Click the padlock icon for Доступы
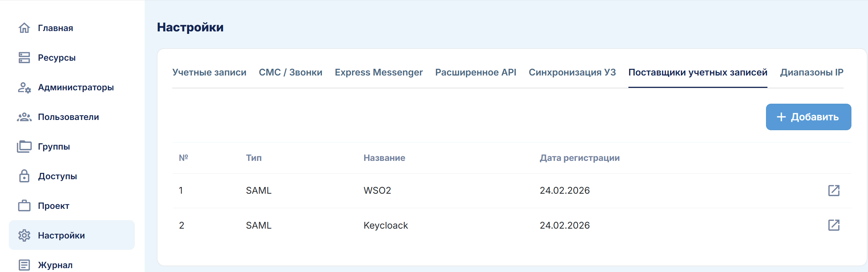Screen dimensions: 868x272 click(x=24, y=176)
